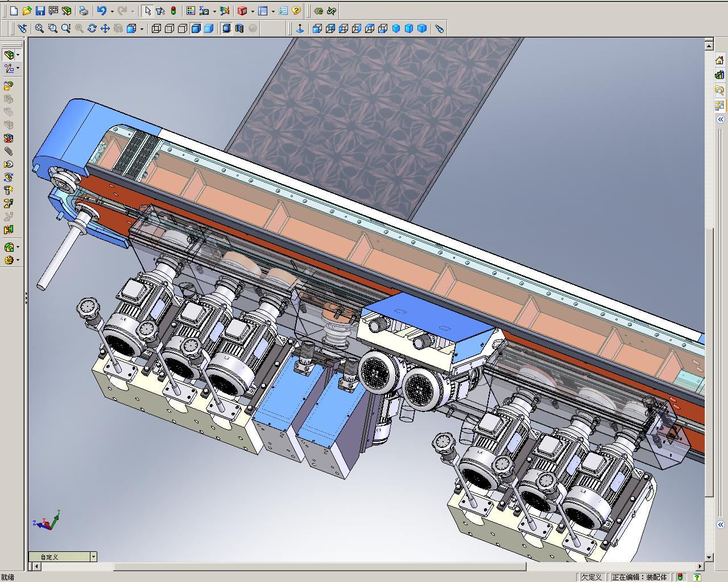Toggle Shadows in Shaded Mode
Screen dimensions: 728x582
click(x=226, y=28)
